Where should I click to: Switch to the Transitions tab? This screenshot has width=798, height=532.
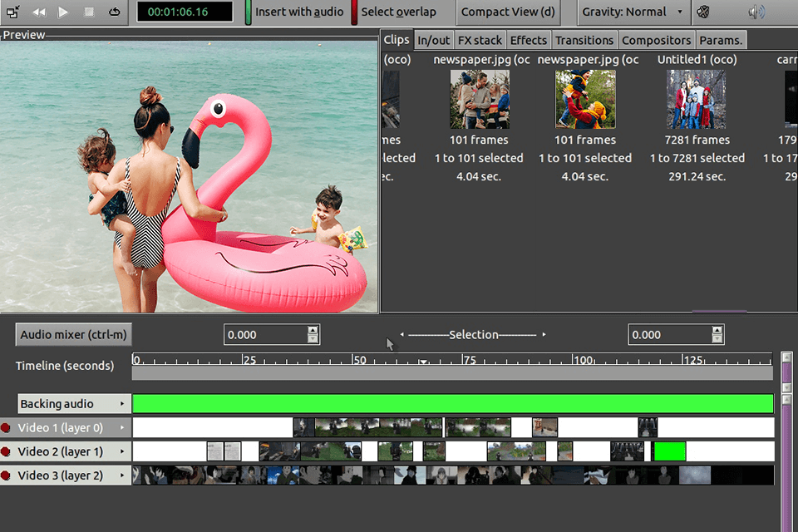coord(584,39)
